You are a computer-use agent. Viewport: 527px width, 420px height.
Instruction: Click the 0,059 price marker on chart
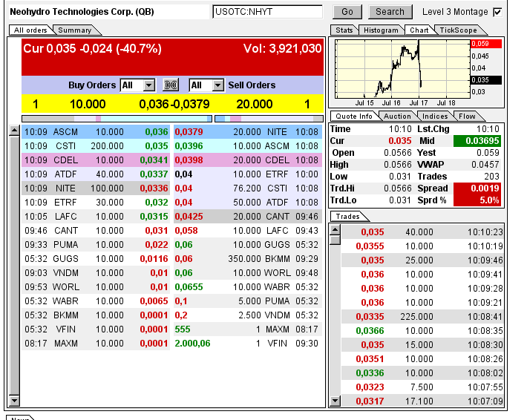(x=486, y=44)
